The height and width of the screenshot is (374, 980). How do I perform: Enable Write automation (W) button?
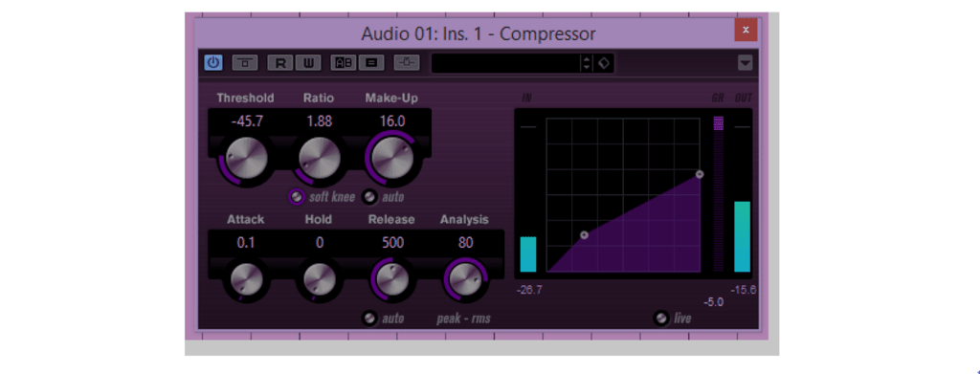pos(308,63)
